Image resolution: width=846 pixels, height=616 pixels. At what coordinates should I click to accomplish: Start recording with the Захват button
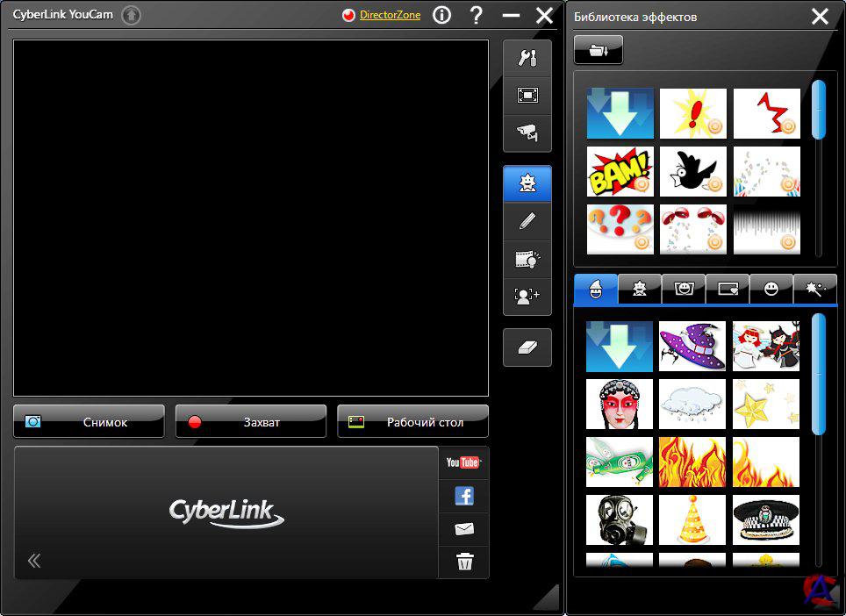(x=251, y=422)
